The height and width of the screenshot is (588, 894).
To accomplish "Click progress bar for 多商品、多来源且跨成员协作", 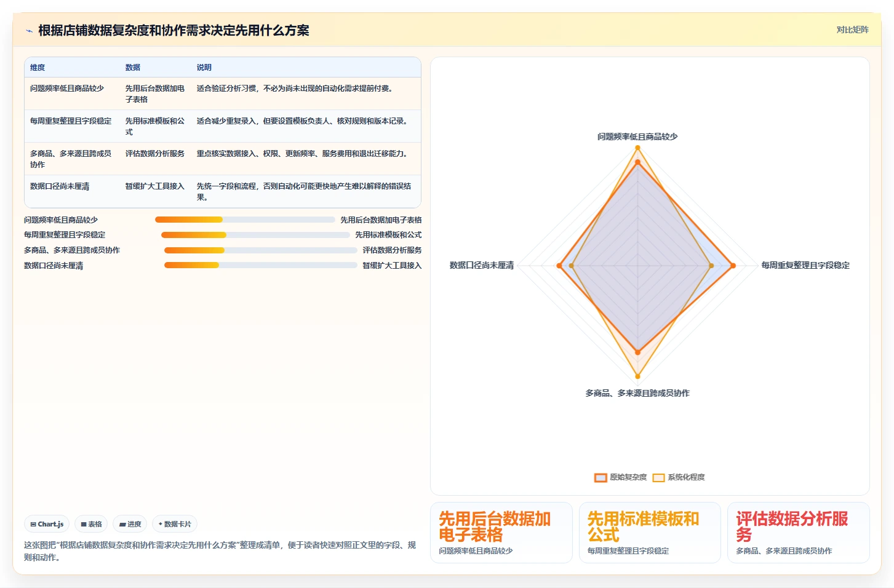I will pos(261,250).
